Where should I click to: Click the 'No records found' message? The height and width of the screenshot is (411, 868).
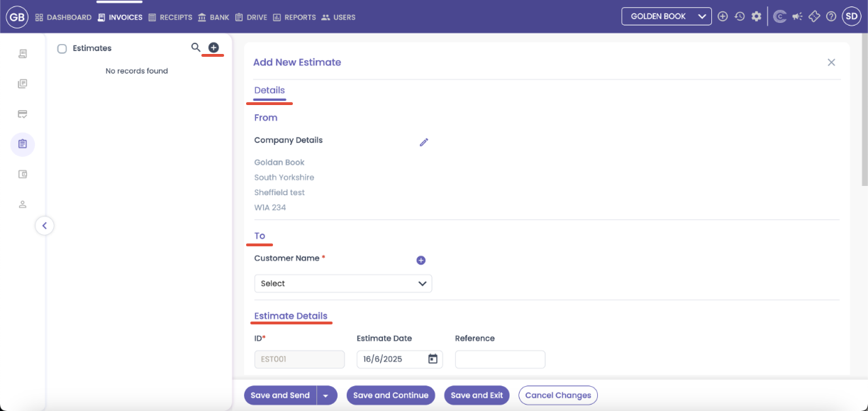[137, 71]
